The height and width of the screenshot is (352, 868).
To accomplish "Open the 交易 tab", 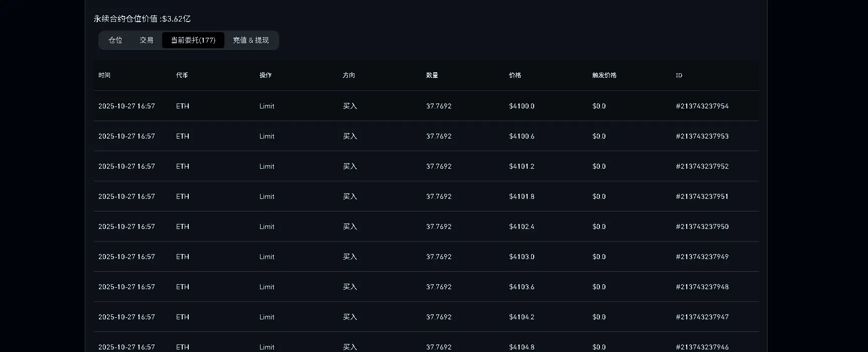I will pyautogui.click(x=147, y=40).
